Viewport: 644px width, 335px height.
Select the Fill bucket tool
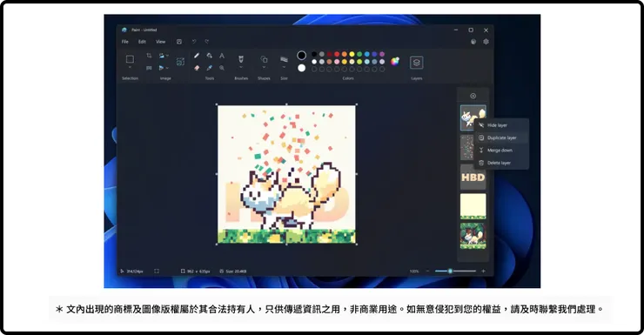point(210,56)
